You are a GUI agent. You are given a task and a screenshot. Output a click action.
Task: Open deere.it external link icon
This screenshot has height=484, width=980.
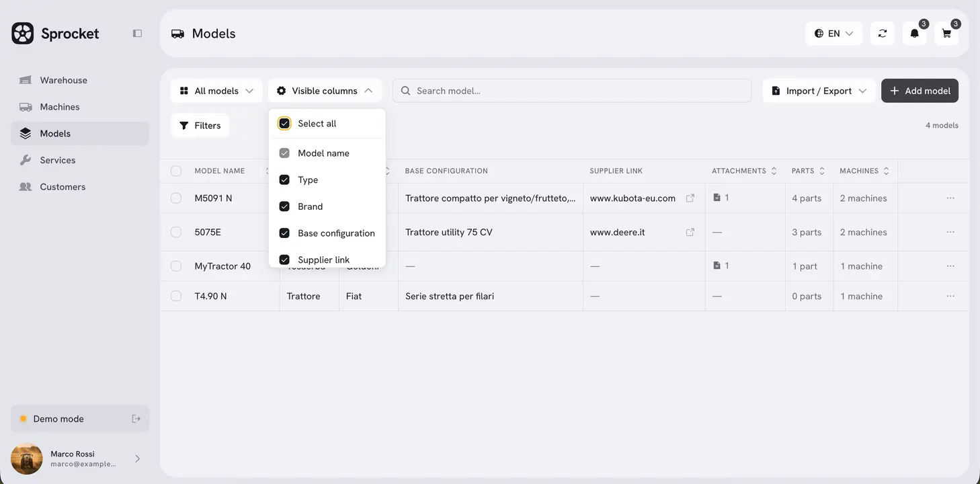click(690, 232)
